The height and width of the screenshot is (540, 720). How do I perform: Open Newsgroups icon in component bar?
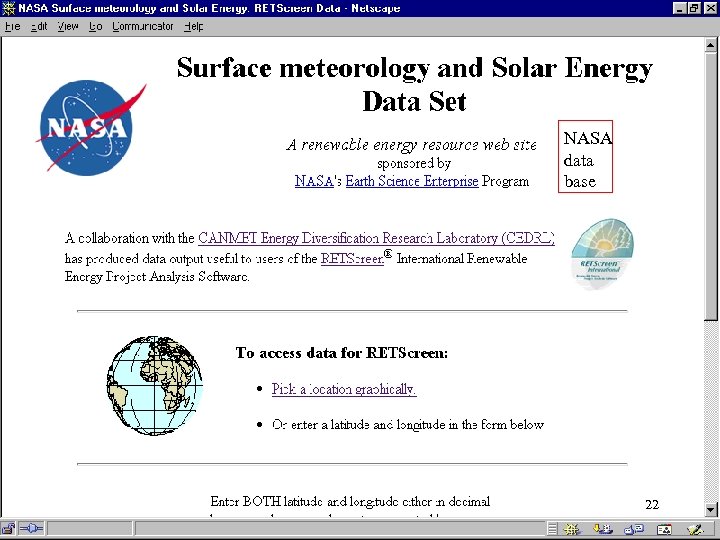pyautogui.click(x=634, y=529)
